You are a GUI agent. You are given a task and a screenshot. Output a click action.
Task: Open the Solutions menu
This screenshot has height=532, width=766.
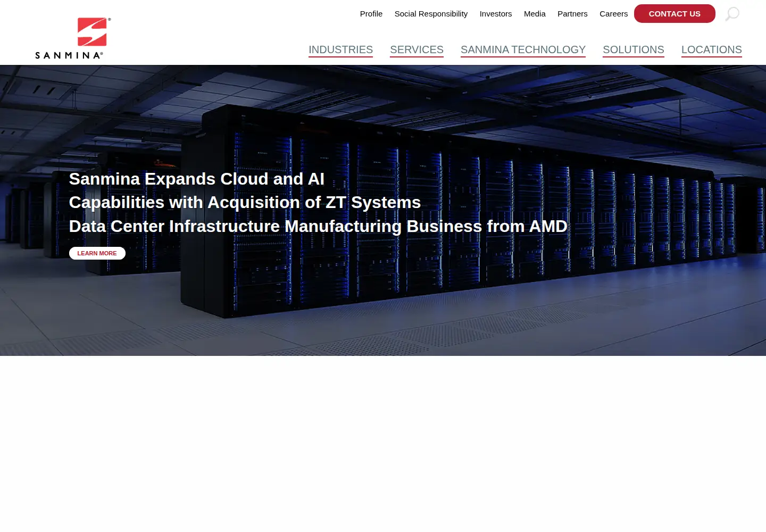tap(633, 50)
